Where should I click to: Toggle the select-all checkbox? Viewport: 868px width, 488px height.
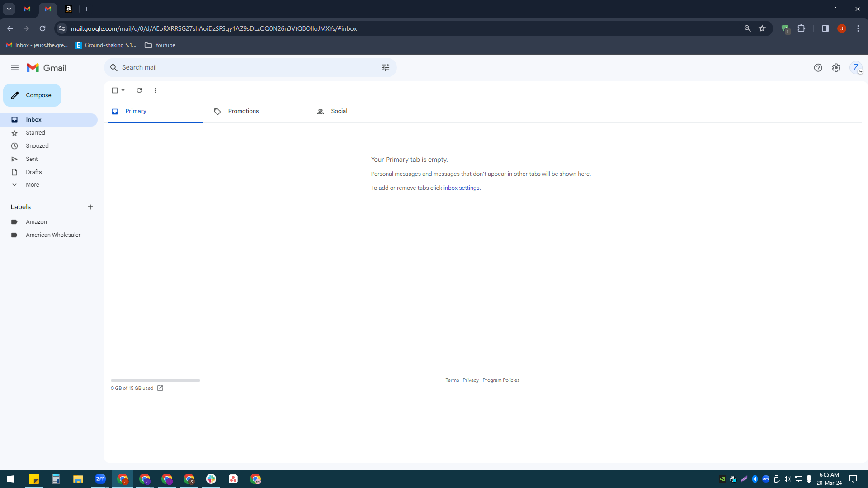tap(115, 90)
